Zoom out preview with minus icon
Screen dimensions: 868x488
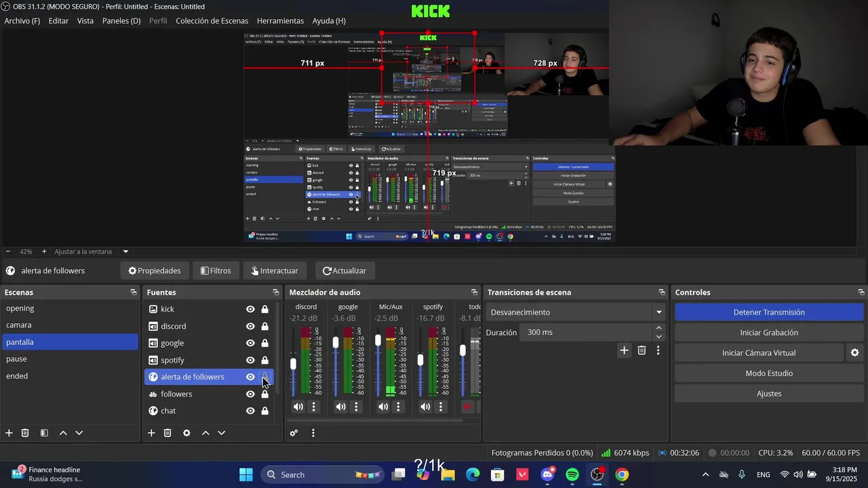(x=8, y=251)
